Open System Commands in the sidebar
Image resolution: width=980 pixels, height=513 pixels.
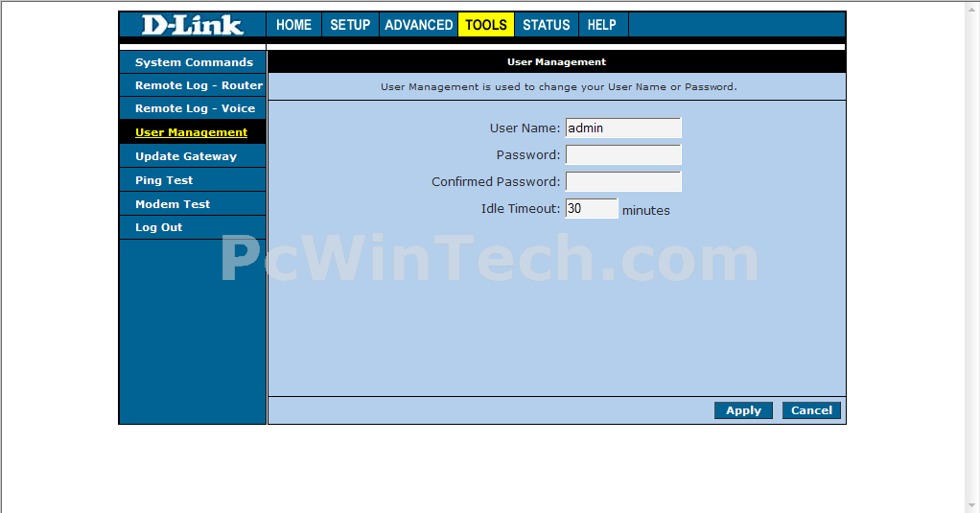tap(194, 62)
